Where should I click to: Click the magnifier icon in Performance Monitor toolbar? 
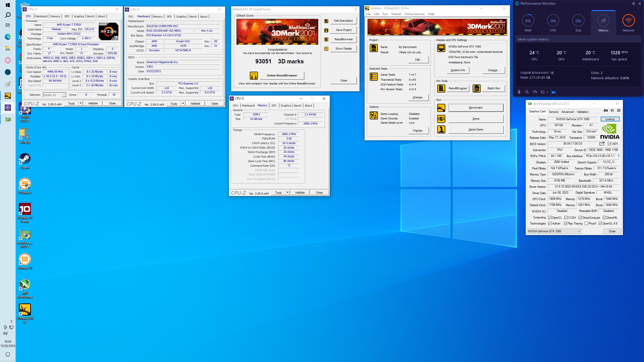point(527,92)
